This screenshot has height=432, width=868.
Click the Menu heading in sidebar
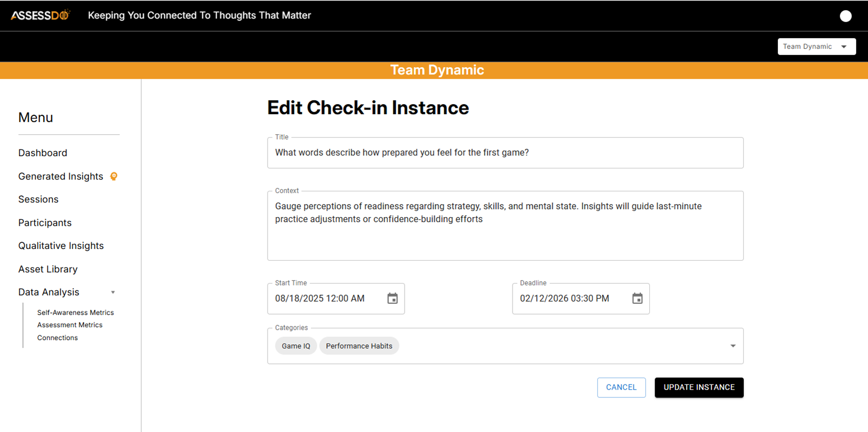click(x=36, y=118)
